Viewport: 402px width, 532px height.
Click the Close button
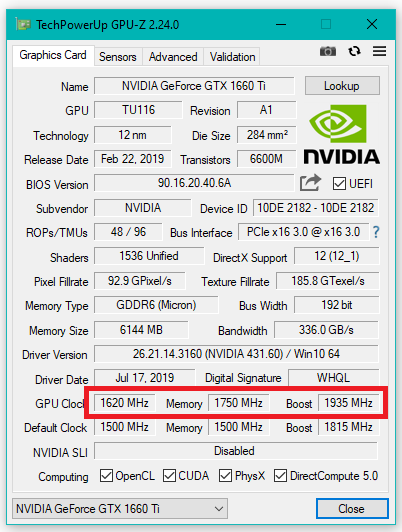tap(352, 509)
